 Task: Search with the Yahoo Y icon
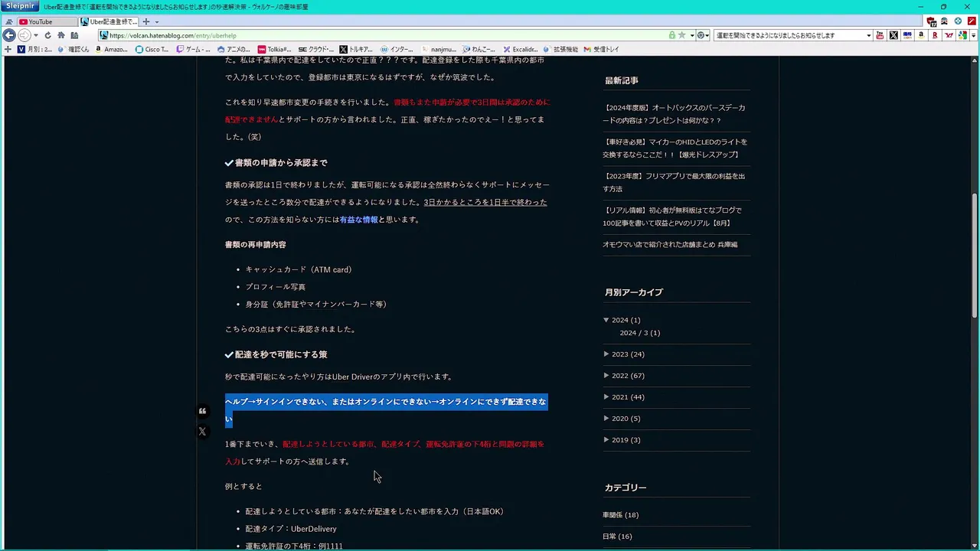pos(949,35)
